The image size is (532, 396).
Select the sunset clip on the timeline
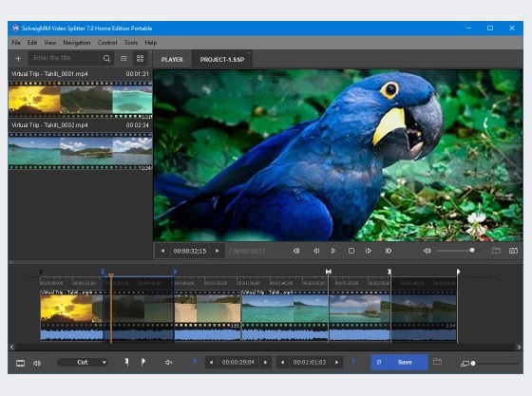[66, 309]
